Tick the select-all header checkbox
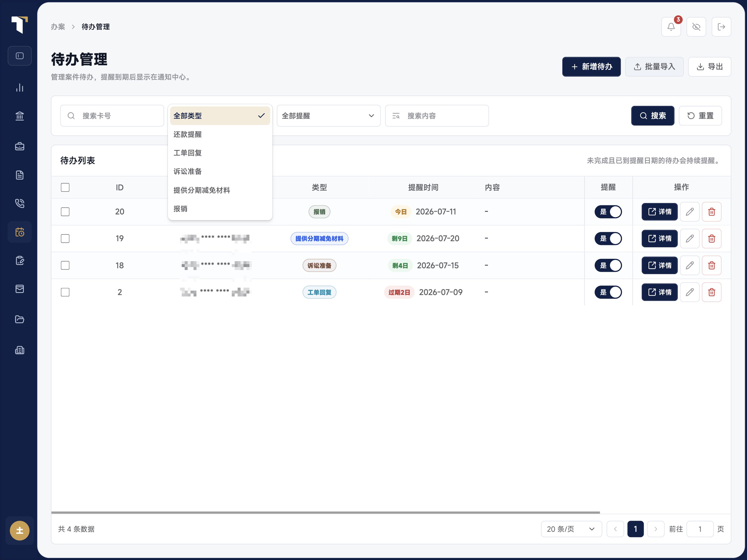 (65, 187)
